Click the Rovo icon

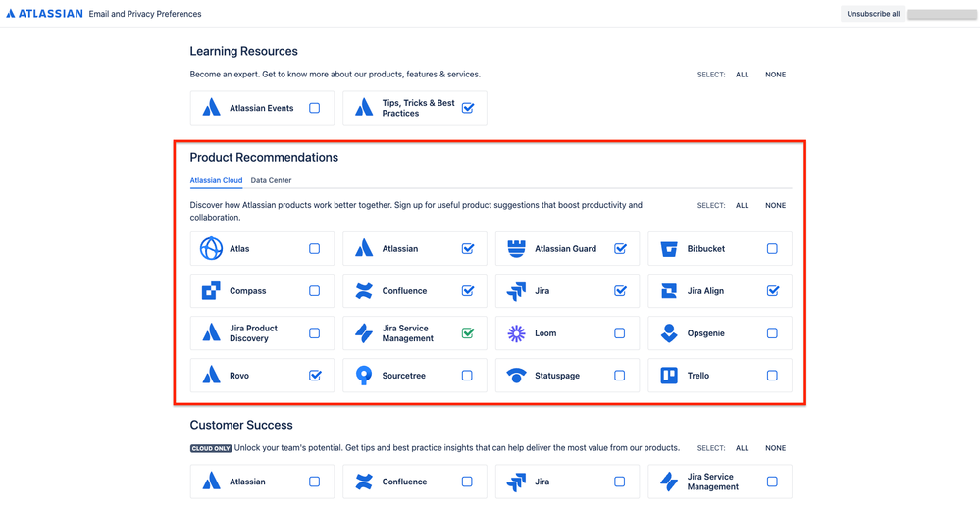[x=211, y=376]
